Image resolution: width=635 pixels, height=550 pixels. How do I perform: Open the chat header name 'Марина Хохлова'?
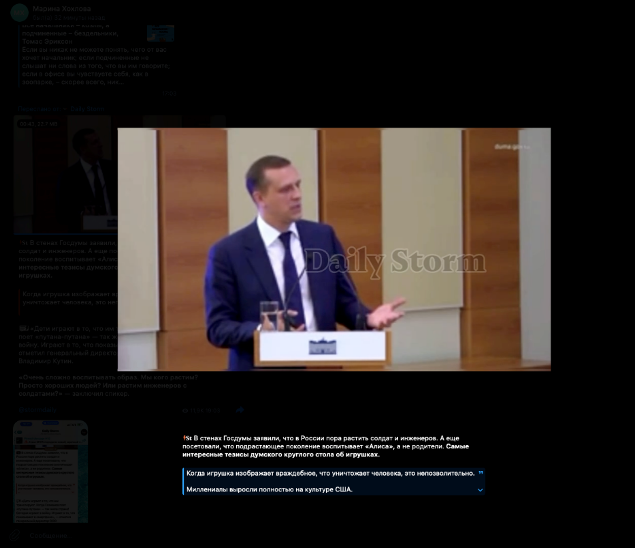(62, 9)
